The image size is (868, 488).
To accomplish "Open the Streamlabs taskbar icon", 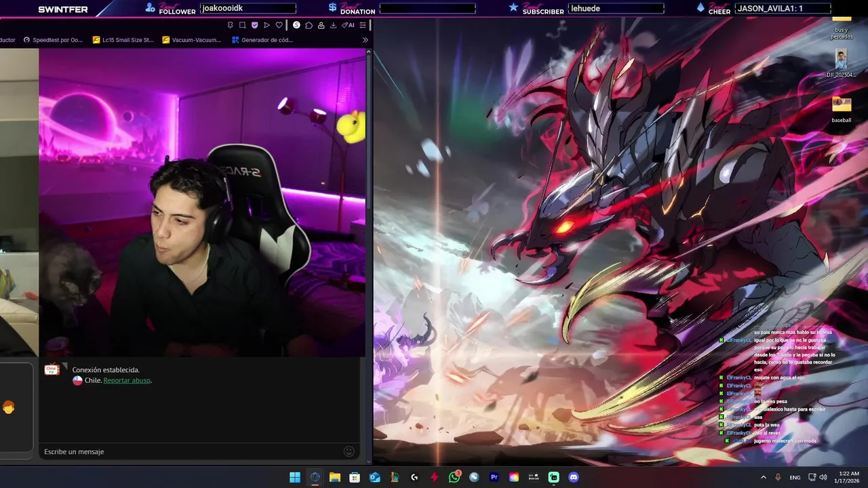I will point(553,477).
